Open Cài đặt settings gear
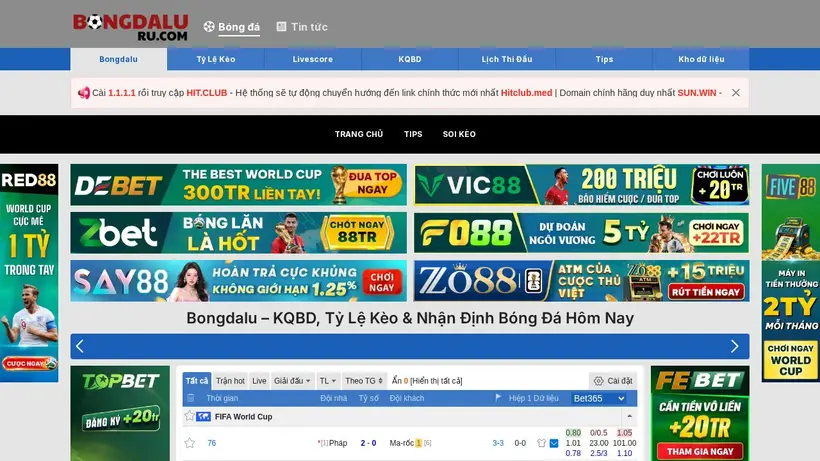 click(x=613, y=381)
